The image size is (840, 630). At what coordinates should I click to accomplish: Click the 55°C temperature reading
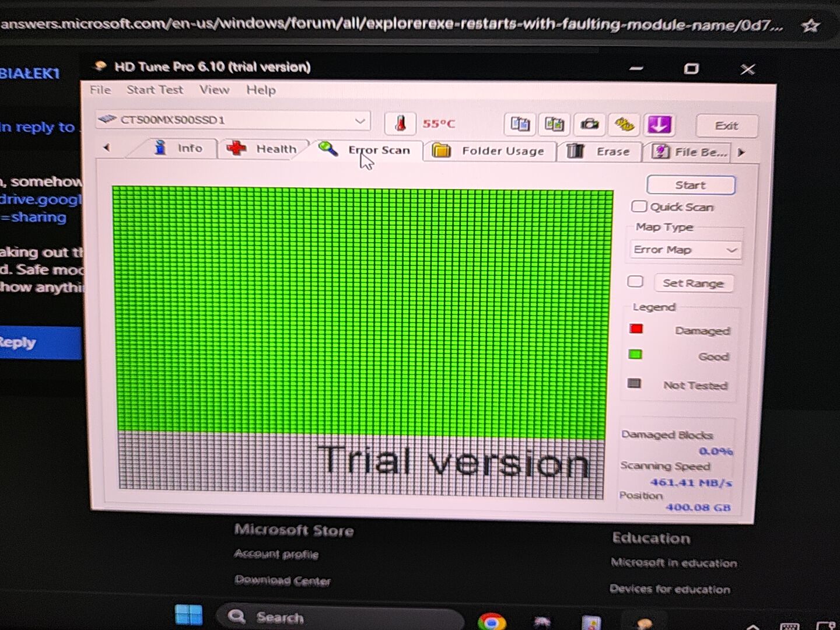(x=439, y=124)
